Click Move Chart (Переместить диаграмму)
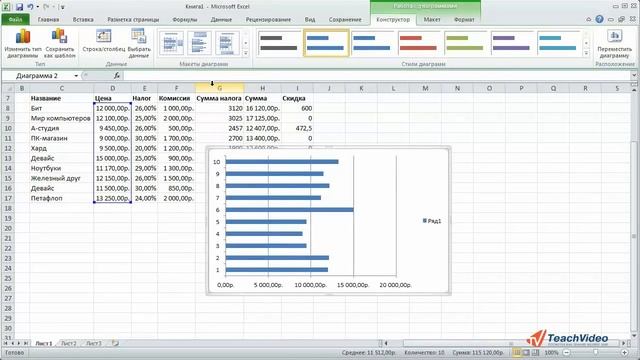Screen dimensions: 640x360 tap(614, 44)
